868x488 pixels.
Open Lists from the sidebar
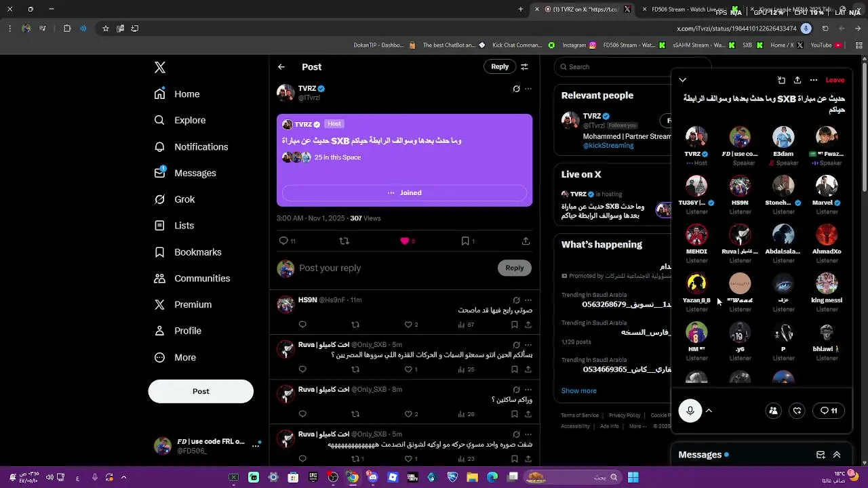(x=174, y=226)
